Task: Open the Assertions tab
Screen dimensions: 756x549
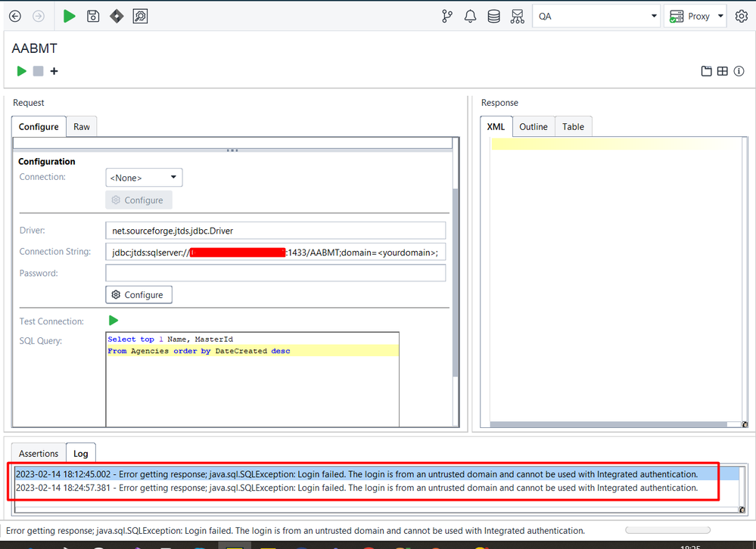Action: (39, 454)
